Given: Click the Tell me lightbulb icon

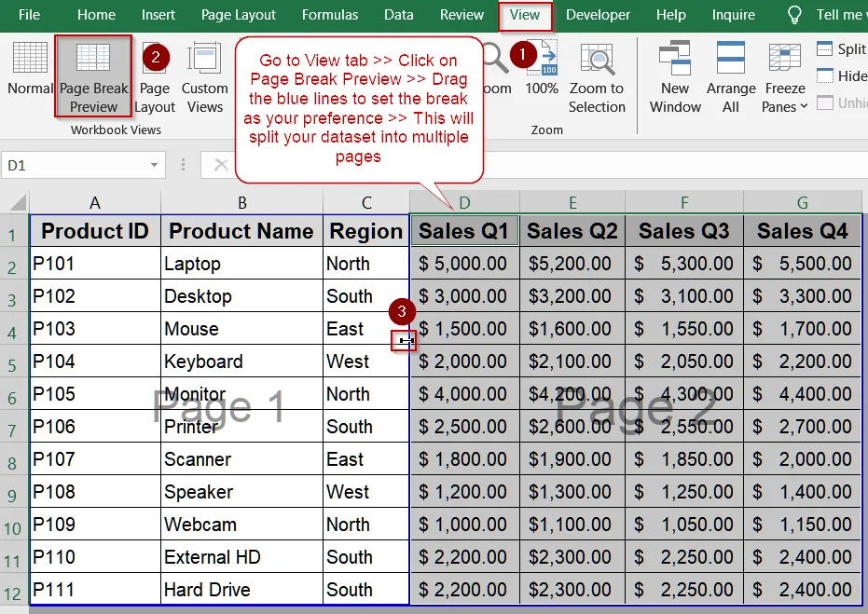Looking at the screenshot, I should (x=794, y=15).
